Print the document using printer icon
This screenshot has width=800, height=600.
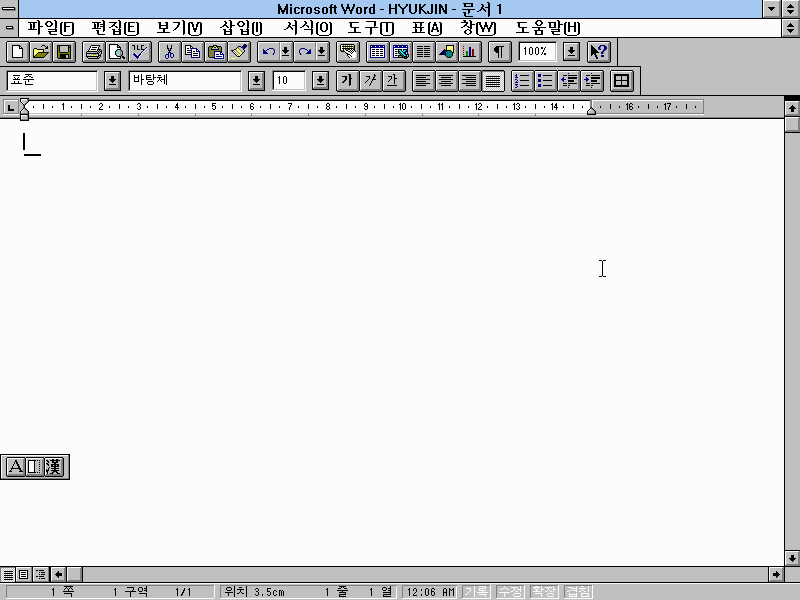click(93, 52)
